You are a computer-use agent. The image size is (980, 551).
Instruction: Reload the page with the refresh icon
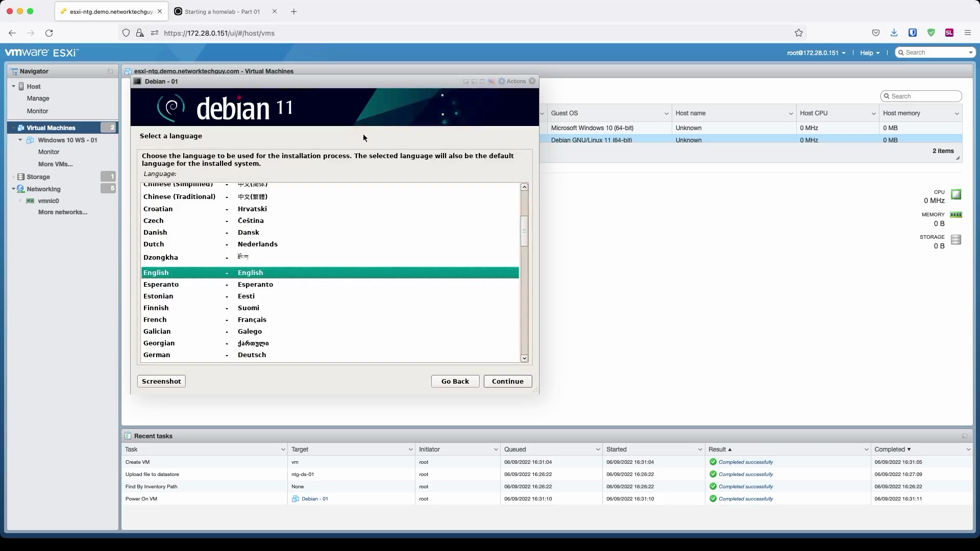coord(49,33)
